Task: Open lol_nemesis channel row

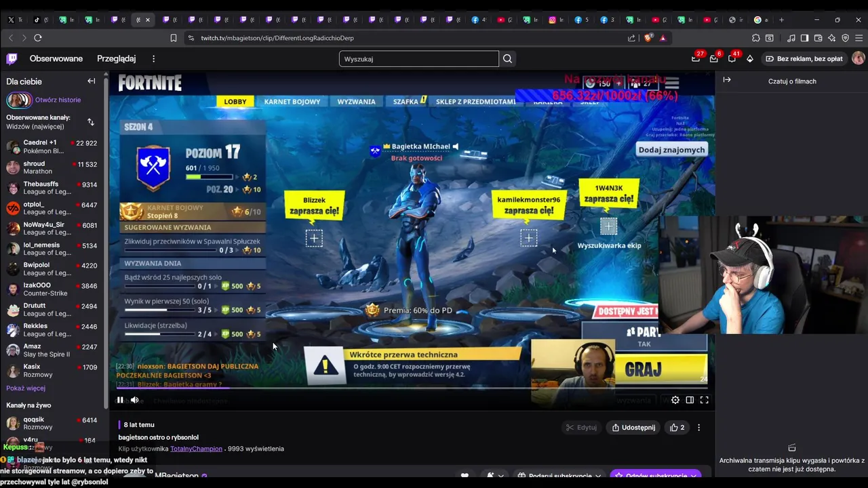Action: pos(52,249)
